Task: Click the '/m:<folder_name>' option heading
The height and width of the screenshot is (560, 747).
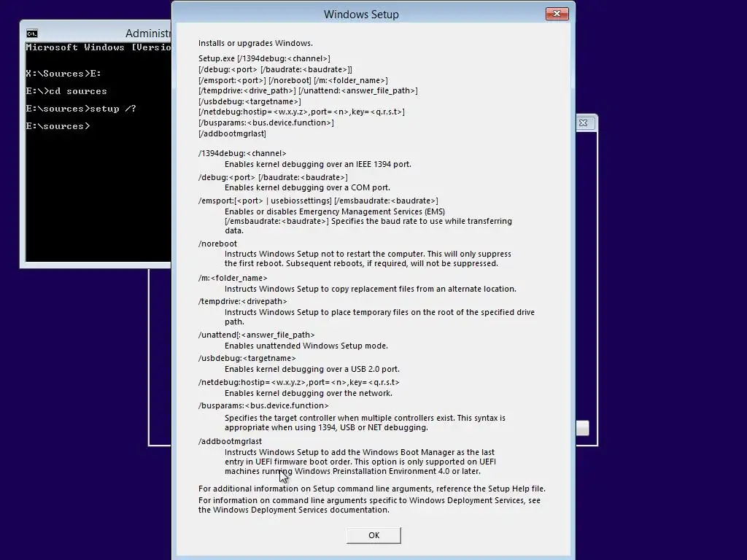Action: point(233,278)
